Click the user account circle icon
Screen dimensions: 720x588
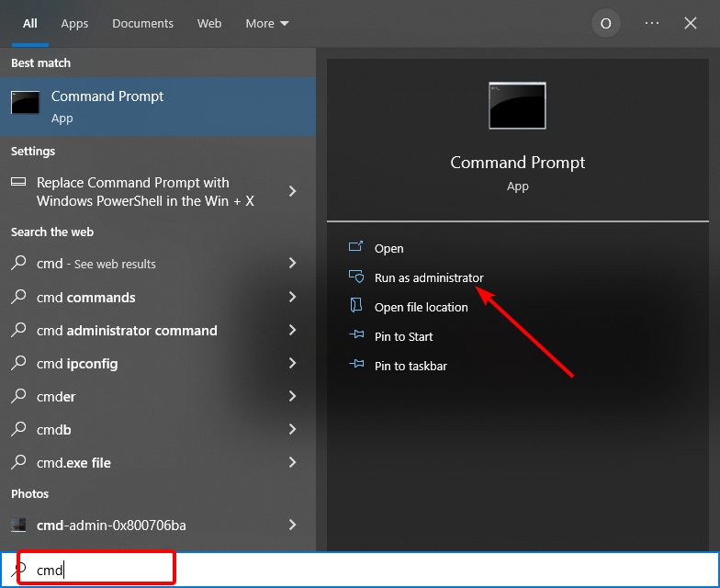coord(605,24)
